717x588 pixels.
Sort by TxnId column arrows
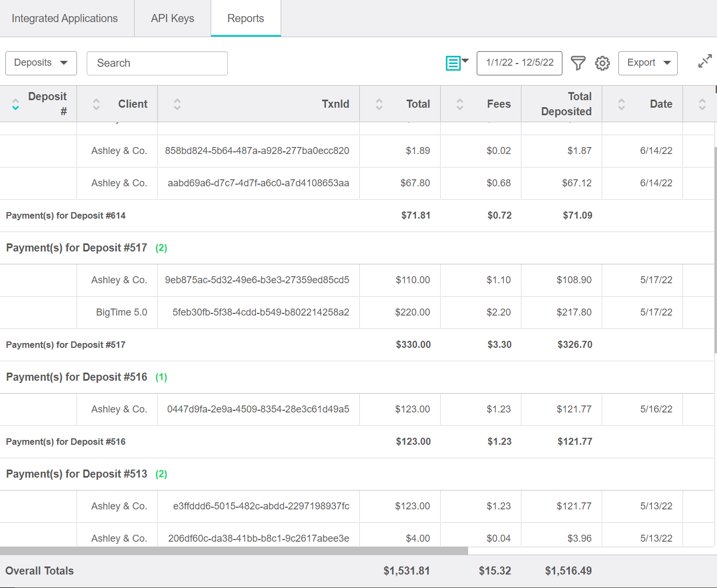coord(177,104)
